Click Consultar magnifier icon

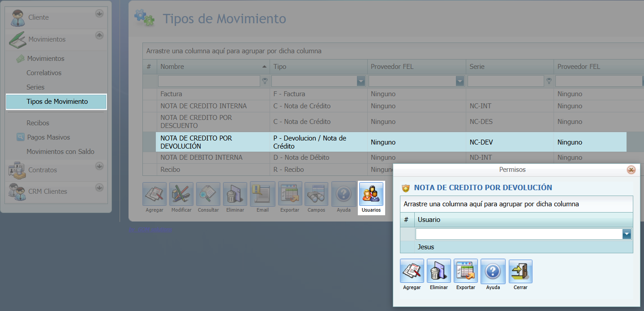(x=208, y=194)
